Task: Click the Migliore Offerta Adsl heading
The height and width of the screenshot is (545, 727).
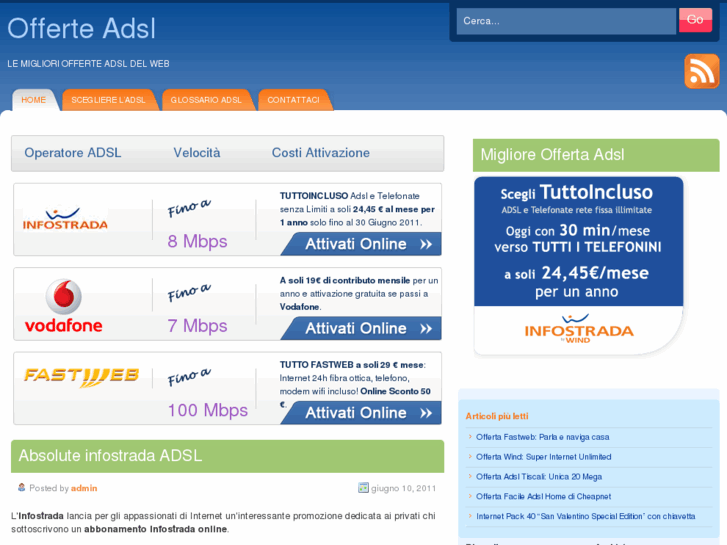Action: [552, 154]
